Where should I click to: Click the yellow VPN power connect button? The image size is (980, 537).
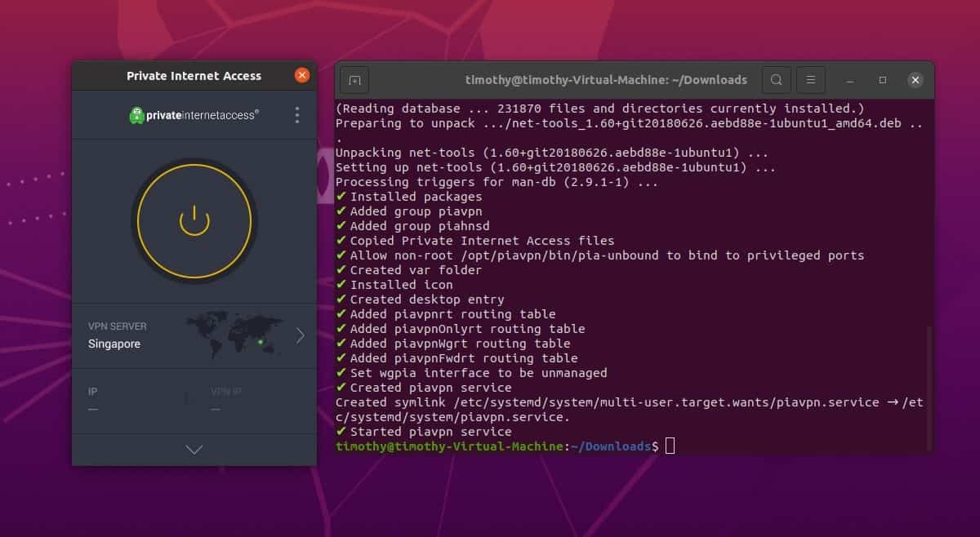tap(194, 220)
